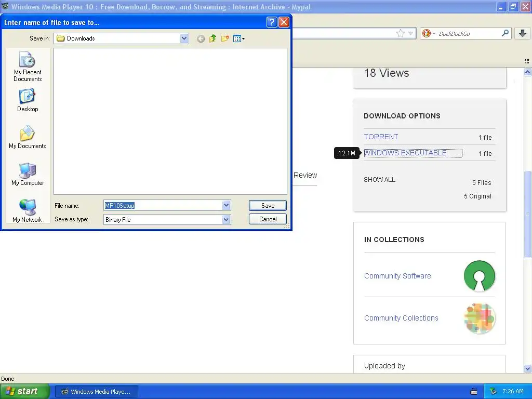
Task: Open My Computer in the save dialog
Action: pyautogui.click(x=28, y=175)
